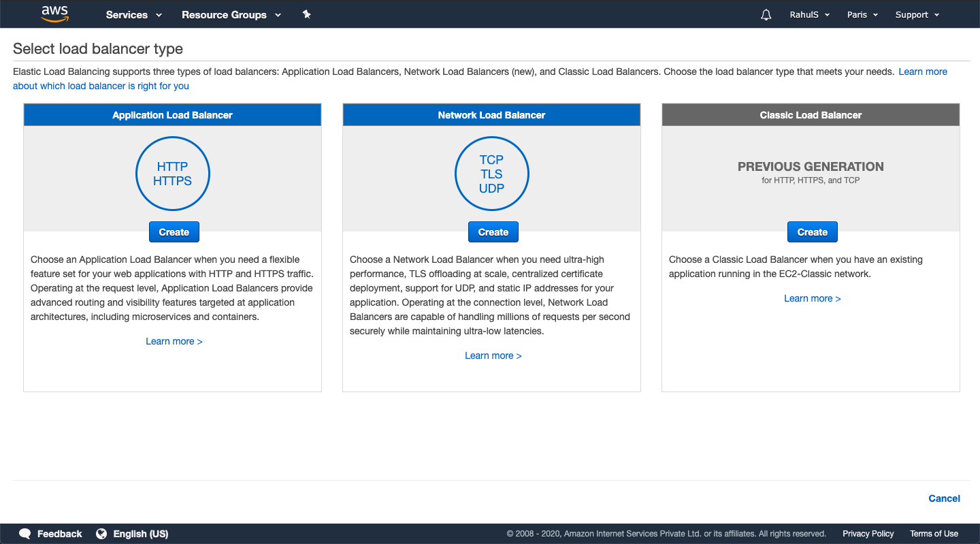The image size is (980, 544).
Task: Open the Paris region selector
Action: [x=862, y=14]
